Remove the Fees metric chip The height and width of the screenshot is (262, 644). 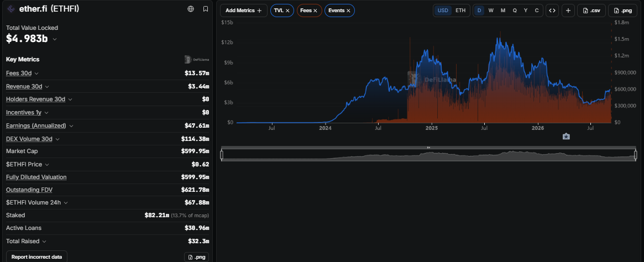point(315,11)
